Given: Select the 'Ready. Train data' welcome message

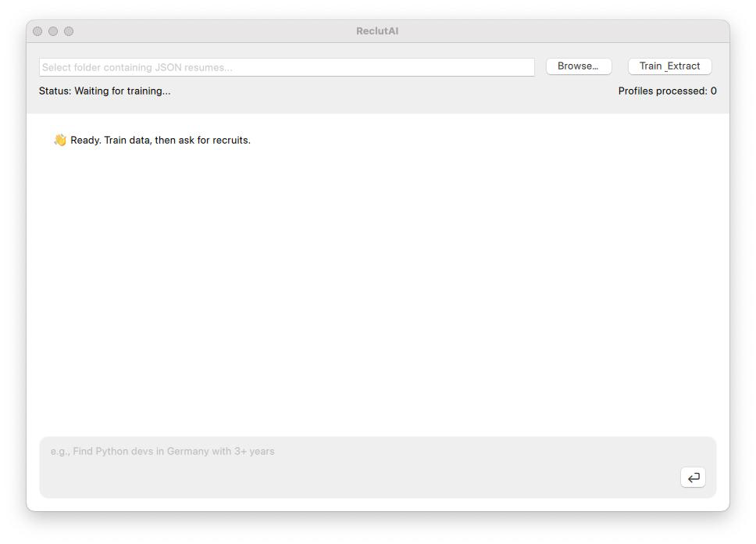Looking at the screenshot, I should point(160,140).
